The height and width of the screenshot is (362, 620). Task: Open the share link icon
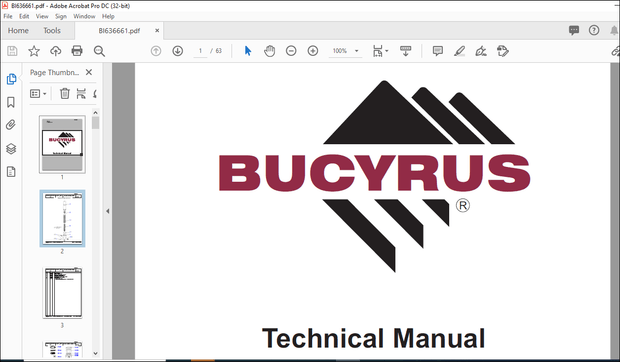point(615,51)
